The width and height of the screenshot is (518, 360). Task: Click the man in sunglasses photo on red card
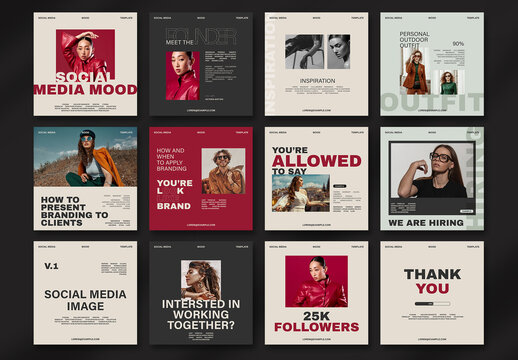223,171
